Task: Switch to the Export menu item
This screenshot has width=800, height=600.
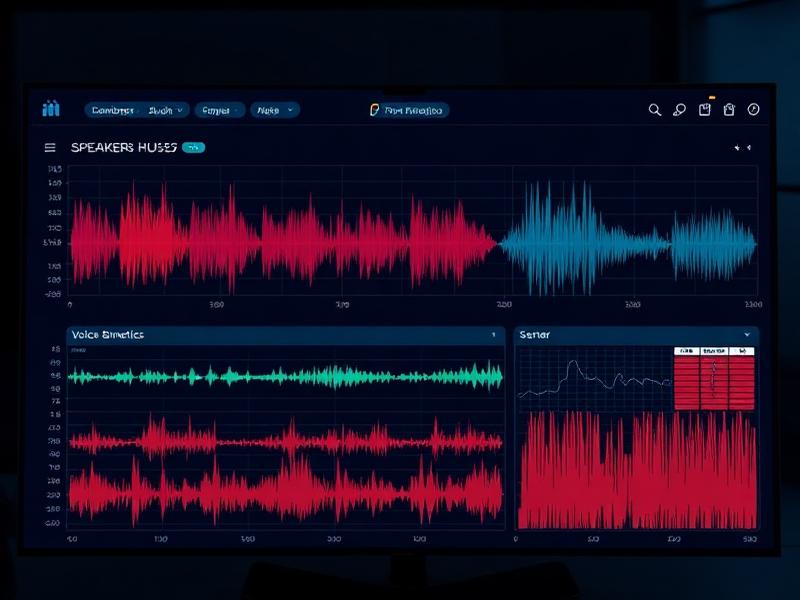Action: pos(218,110)
